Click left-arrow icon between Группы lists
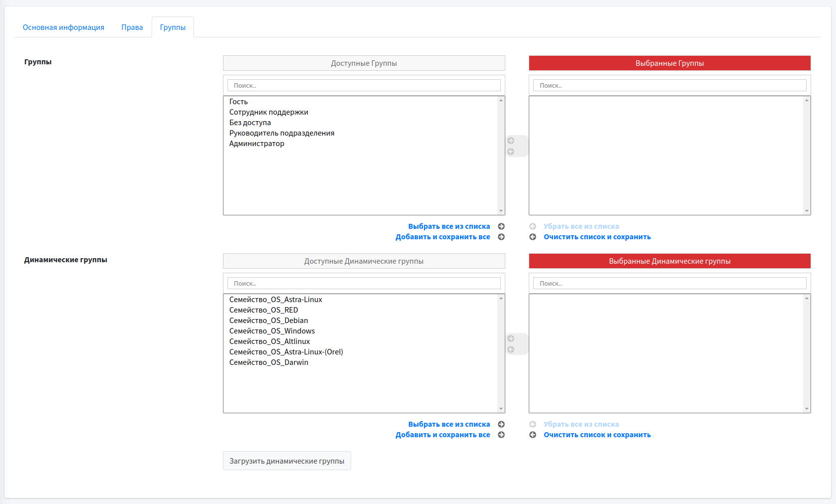Viewport: 836px width, 504px height. click(x=511, y=152)
